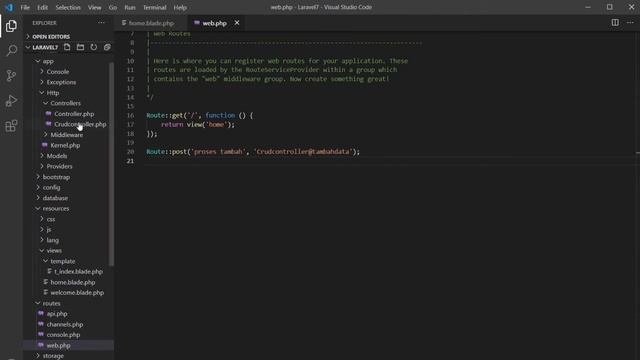This screenshot has height=360, width=640.
Task: Open the Explorer view in activity bar
Action: tap(11, 26)
